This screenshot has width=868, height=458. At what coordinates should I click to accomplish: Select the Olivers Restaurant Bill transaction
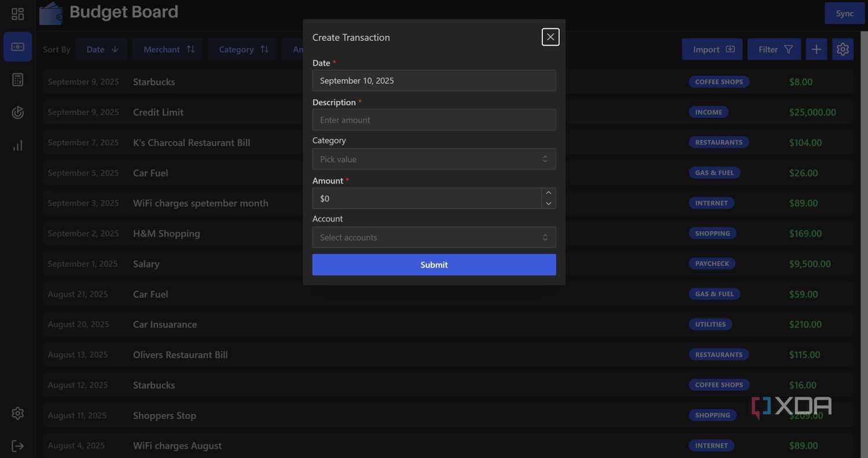pos(181,355)
